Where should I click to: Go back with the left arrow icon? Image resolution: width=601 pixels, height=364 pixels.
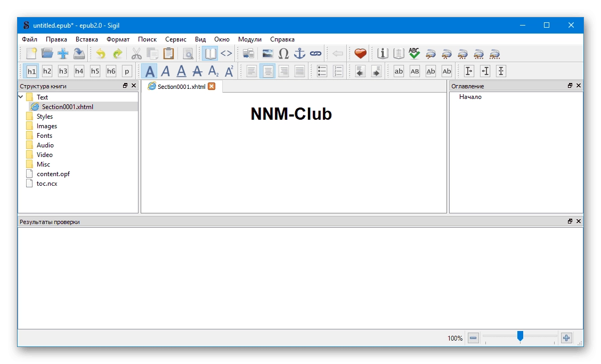tap(338, 54)
